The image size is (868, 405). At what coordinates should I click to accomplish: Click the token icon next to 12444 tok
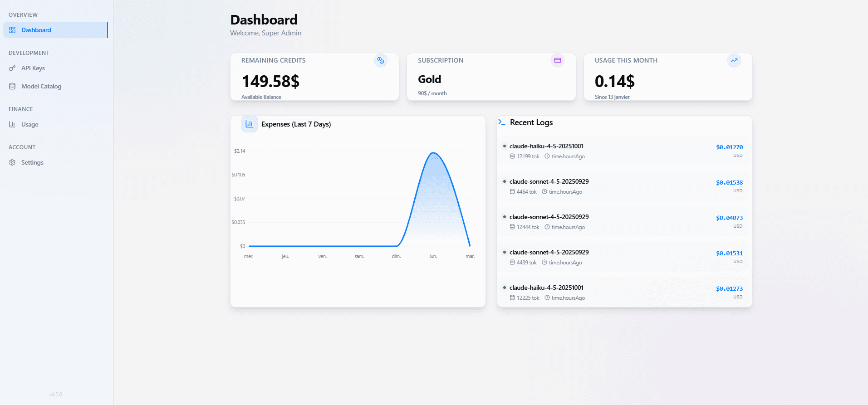(512, 227)
